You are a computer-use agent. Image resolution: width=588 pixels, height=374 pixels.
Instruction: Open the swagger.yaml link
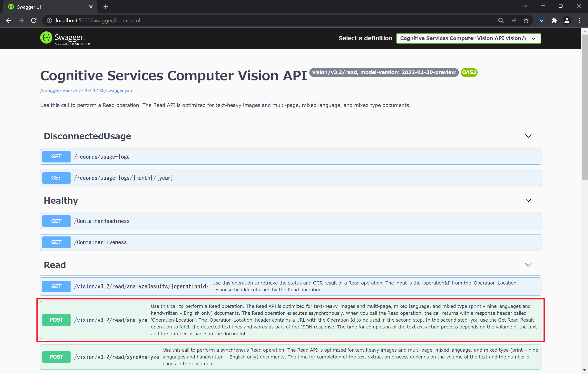point(87,90)
